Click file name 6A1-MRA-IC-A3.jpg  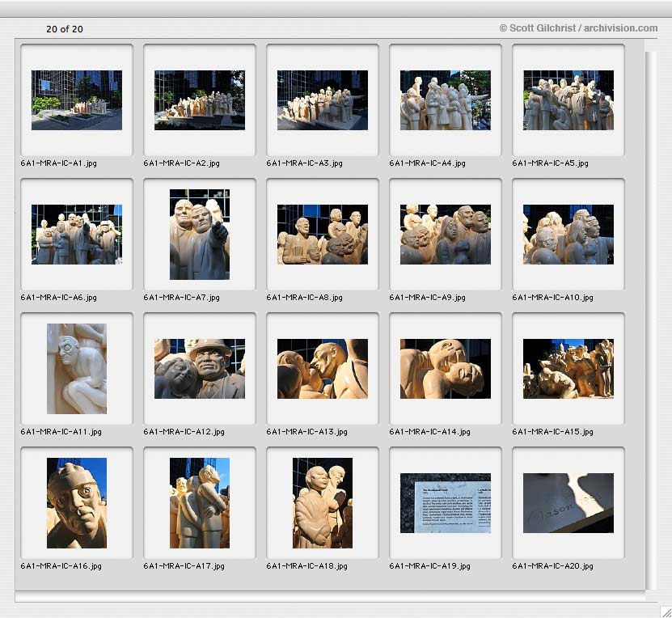pos(304,163)
